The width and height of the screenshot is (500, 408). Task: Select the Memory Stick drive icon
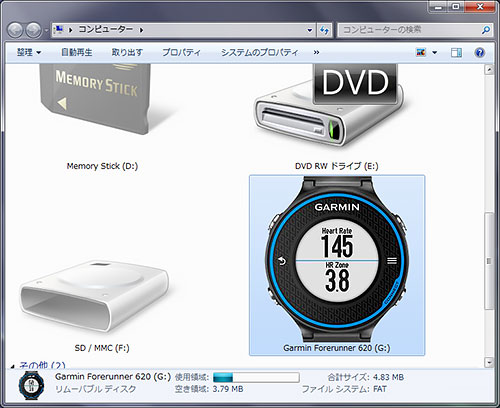click(96, 99)
